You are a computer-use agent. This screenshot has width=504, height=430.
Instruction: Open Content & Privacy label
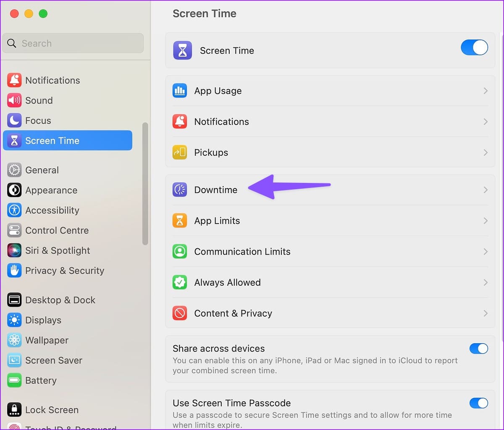click(x=233, y=313)
